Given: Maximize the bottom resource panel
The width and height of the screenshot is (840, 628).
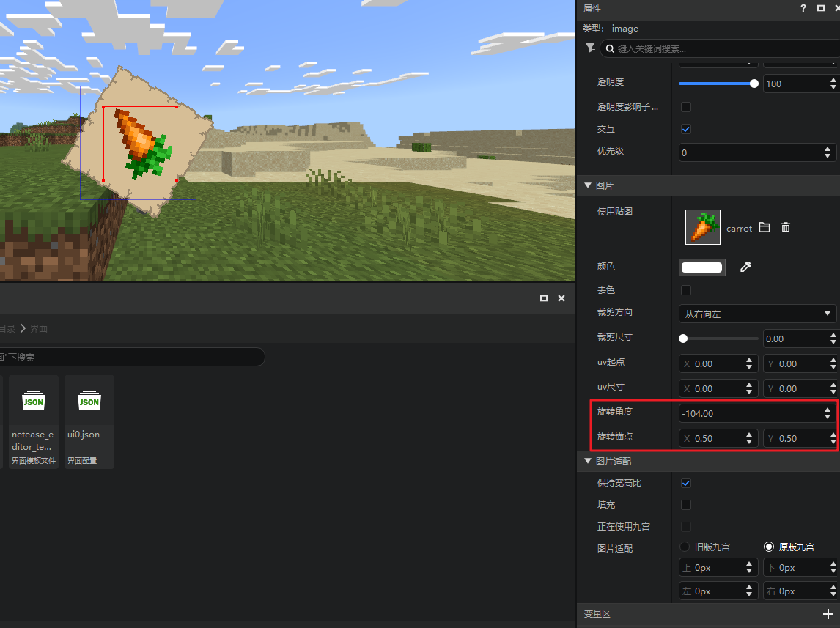Looking at the screenshot, I should (544, 298).
